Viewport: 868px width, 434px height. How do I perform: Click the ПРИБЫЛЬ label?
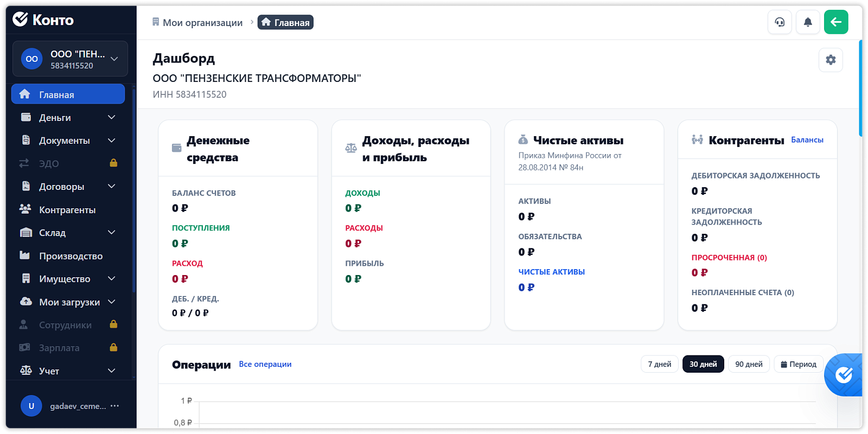365,263
